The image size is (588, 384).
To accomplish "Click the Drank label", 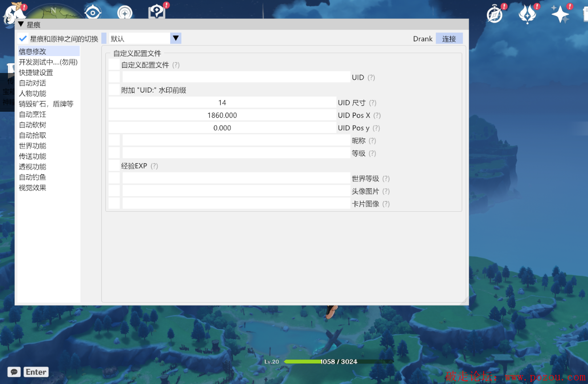I will (x=423, y=39).
